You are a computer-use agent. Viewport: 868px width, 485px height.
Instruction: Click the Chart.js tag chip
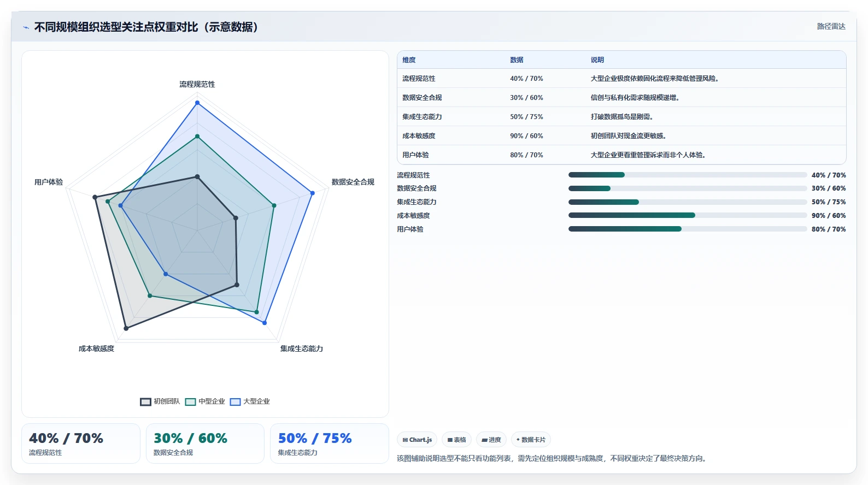click(417, 440)
